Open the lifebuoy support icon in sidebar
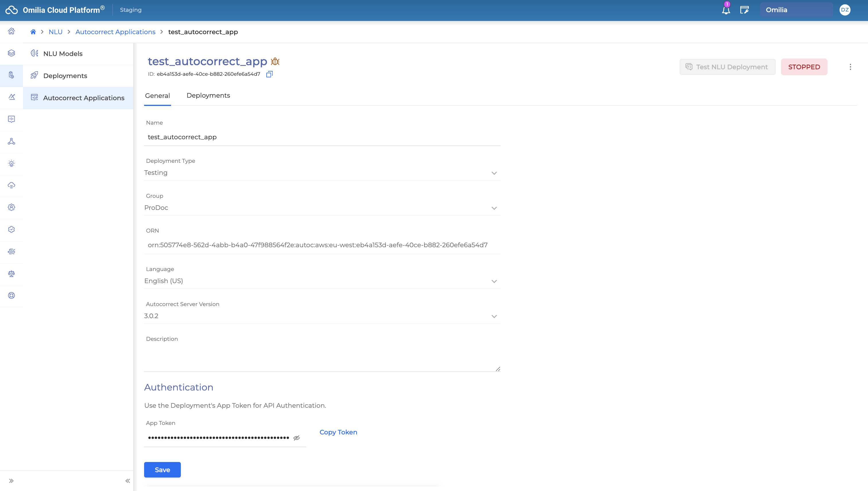The image size is (868, 491). [x=11, y=295]
